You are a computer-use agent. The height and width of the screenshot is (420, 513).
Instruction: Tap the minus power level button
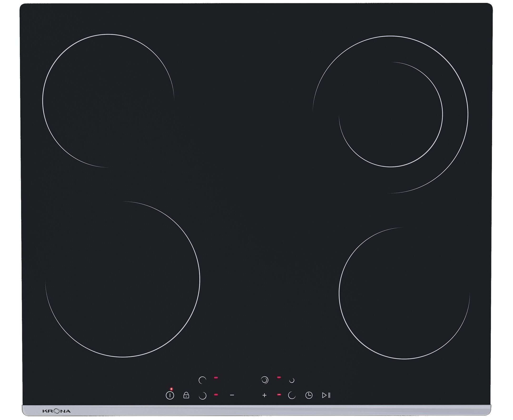(x=232, y=395)
